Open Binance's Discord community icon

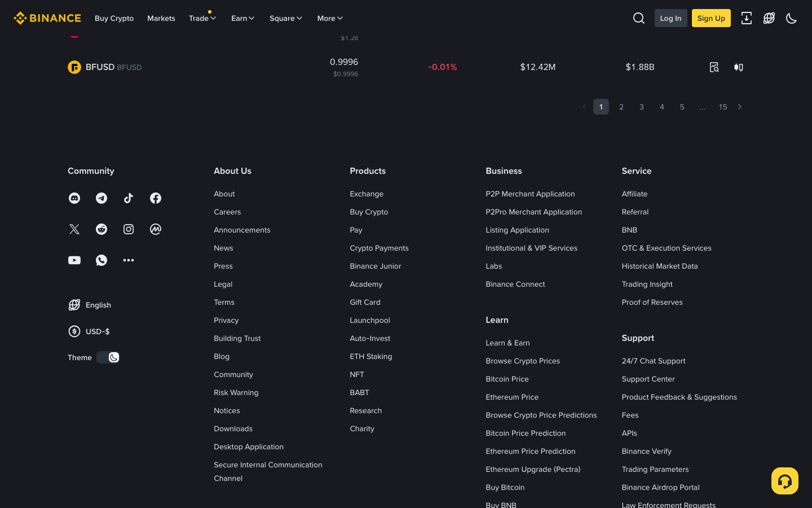coord(74,198)
